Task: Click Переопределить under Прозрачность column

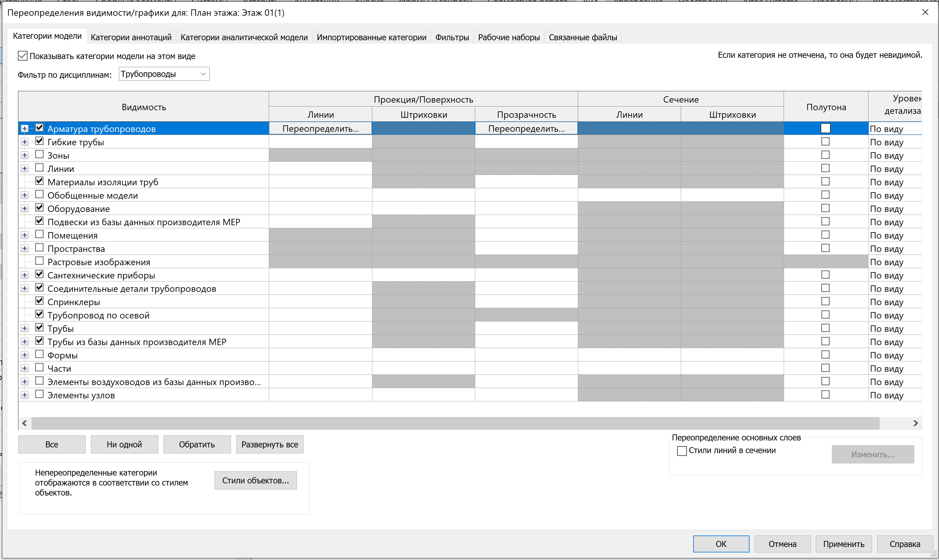Action: (526, 128)
